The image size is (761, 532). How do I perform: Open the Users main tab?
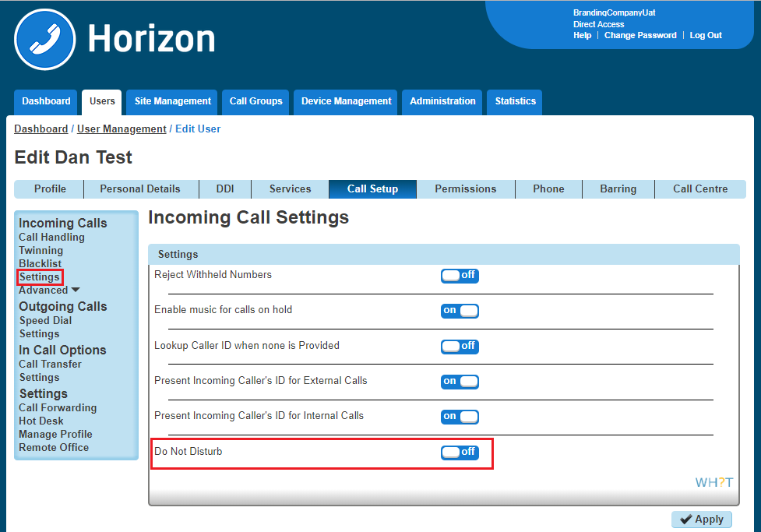tap(102, 102)
